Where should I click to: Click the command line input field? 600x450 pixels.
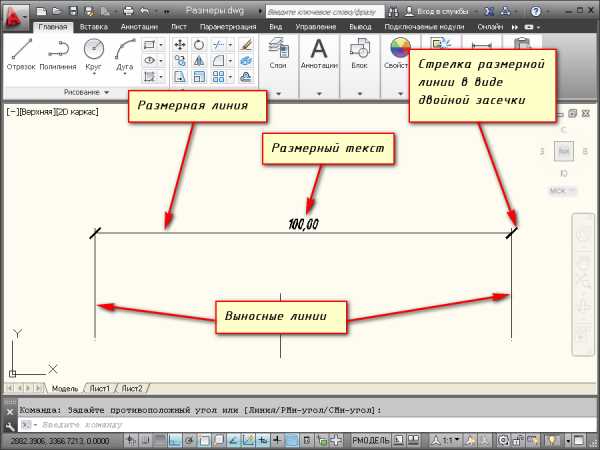pos(306,425)
